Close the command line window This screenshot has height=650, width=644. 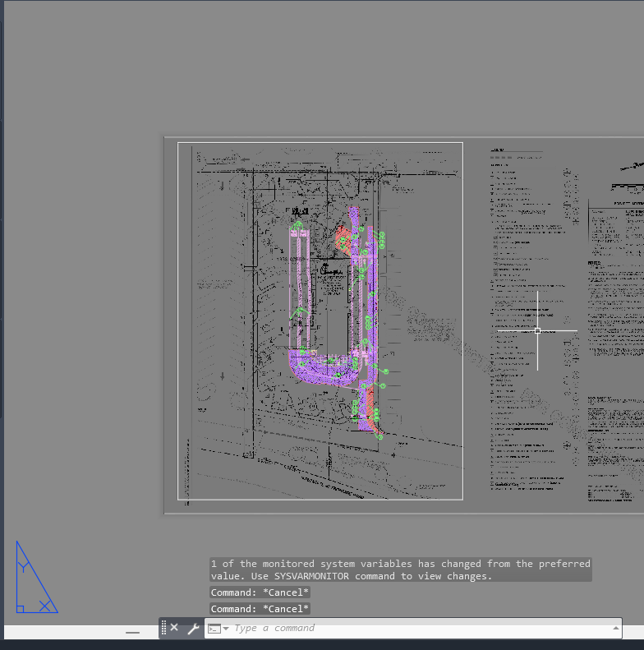point(174,628)
